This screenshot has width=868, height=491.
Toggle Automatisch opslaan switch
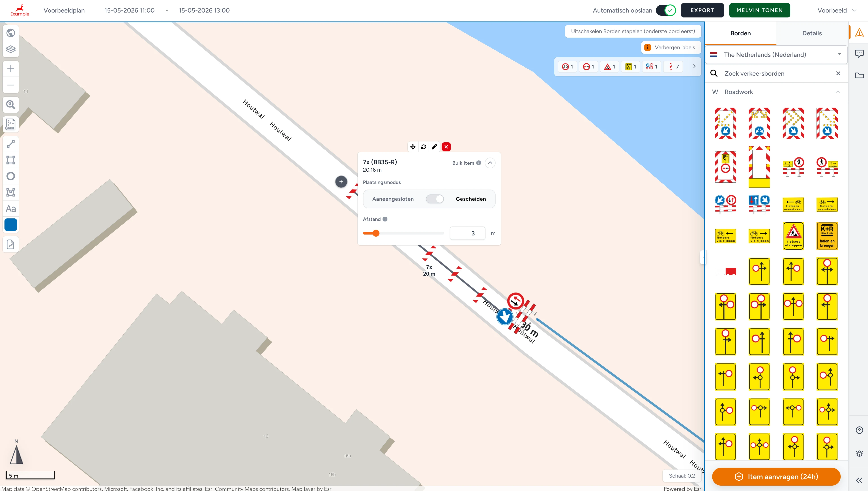(666, 10)
